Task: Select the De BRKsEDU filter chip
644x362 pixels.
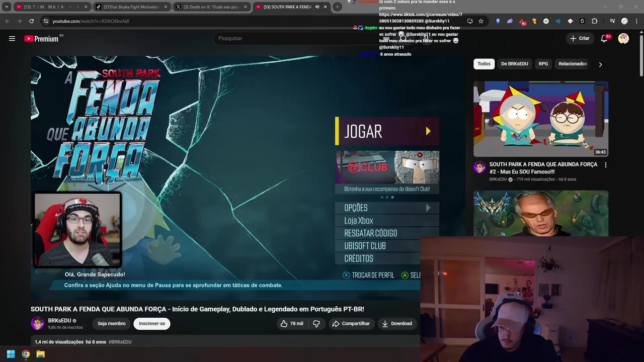Action: [x=515, y=64]
